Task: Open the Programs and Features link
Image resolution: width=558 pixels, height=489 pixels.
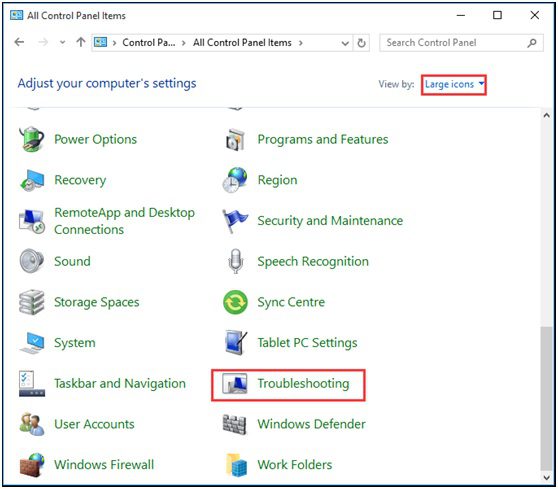Action: click(323, 139)
